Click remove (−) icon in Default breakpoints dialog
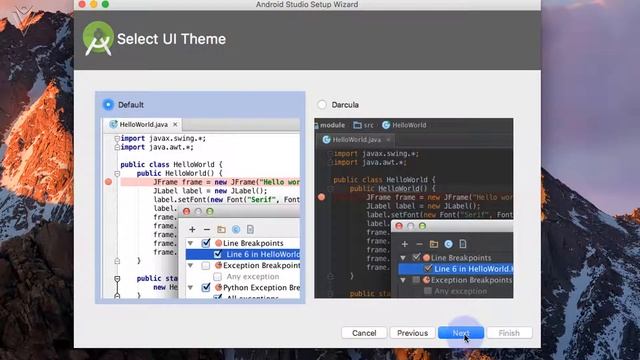Image resolution: width=640 pixels, height=360 pixels. point(207,229)
